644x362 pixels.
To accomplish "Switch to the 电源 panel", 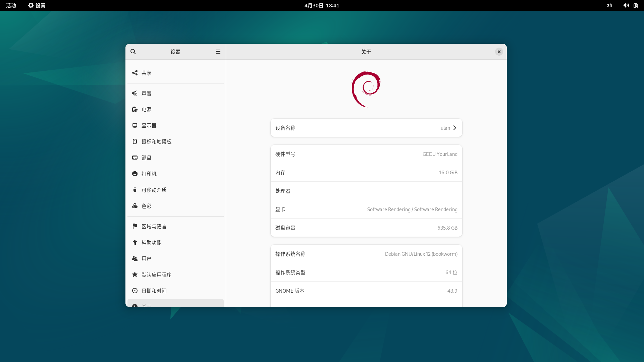I will (175, 109).
